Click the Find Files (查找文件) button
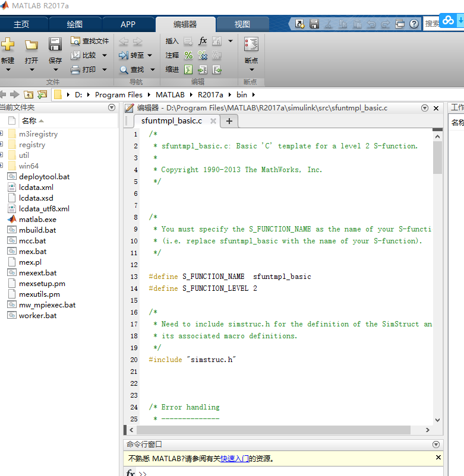 [90, 41]
